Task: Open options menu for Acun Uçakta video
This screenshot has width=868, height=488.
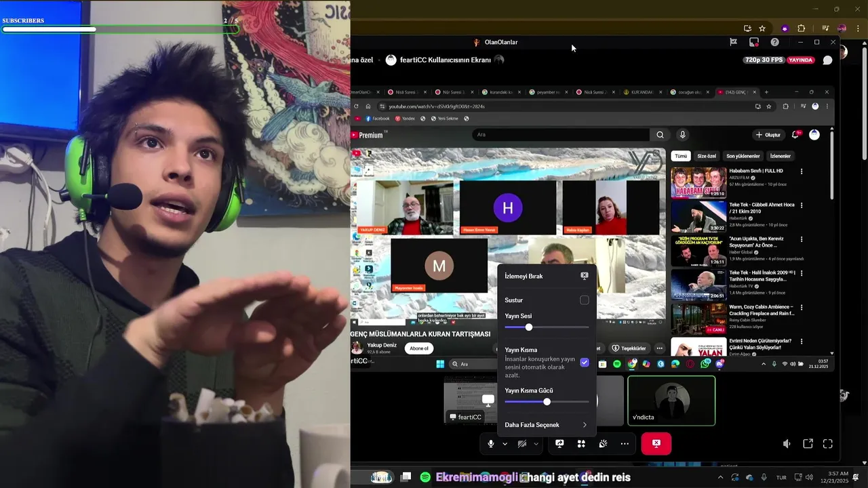Action: [x=802, y=239]
